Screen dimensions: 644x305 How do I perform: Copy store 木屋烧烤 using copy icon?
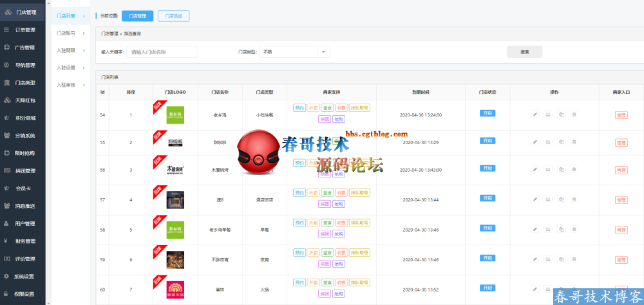561,169
